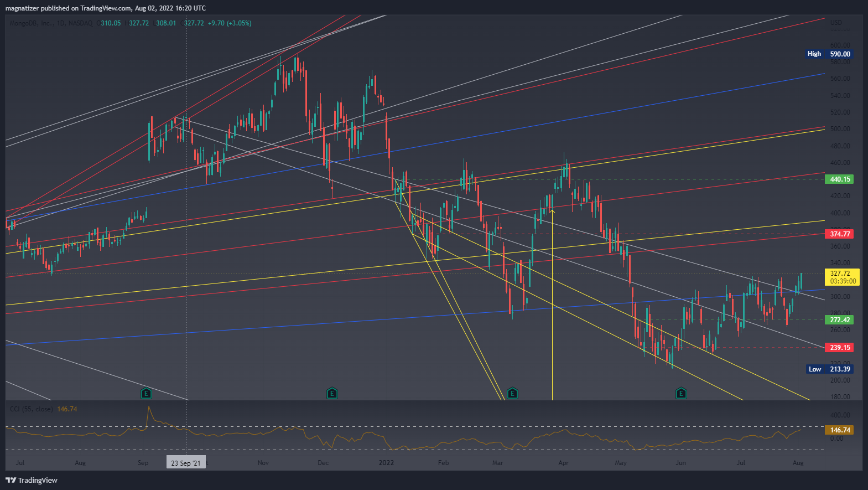Click the earnings marker icon above Jun
Image resolution: width=868 pixels, height=490 pixels.
coord(681,394)
